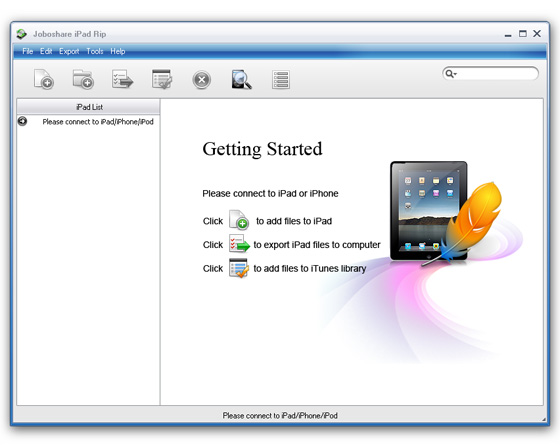Viewport: 560px width, 446px height.
Task: Open the File menu
Action: [28, 51]
